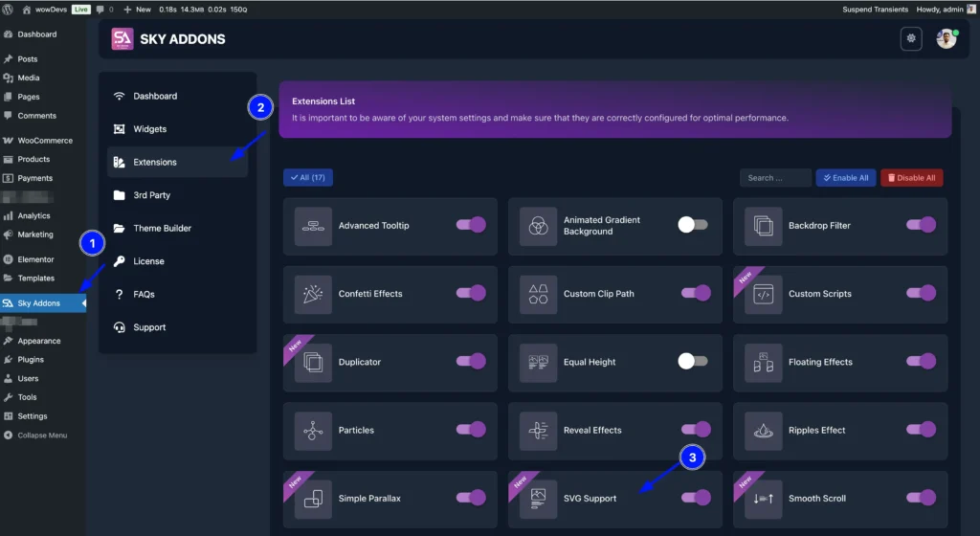The width and height of the screenshot is (980, 536).
Task: Click the WordPress logo icon
Action: pos(8,10)
